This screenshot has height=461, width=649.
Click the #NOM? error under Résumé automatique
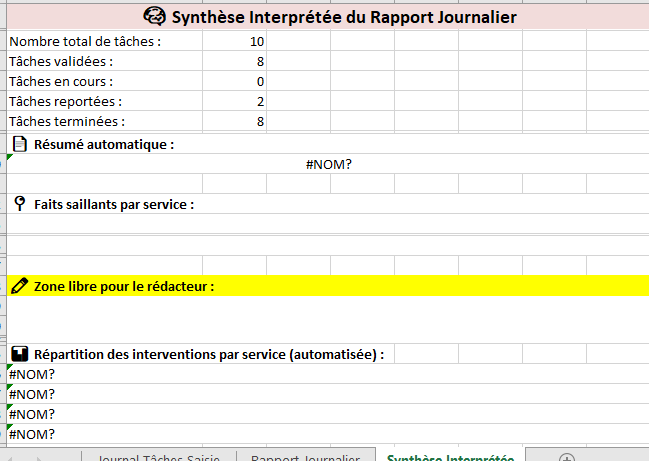(329, 164)
